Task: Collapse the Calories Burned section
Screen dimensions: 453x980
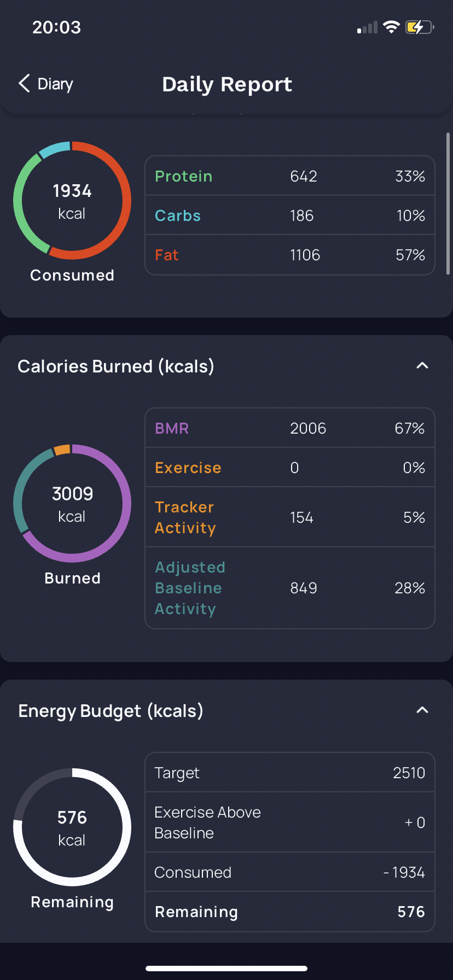Action: click(x=422, y=366)
